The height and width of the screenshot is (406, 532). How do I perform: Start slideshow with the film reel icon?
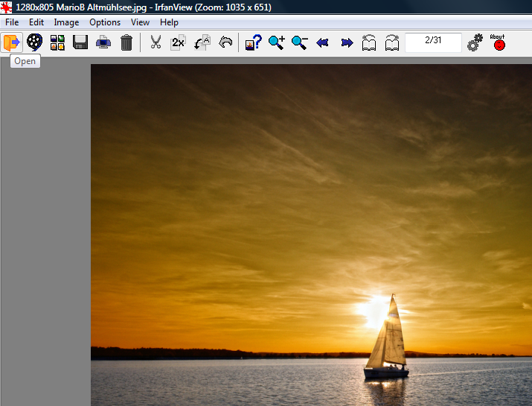click(x=34, y=42)
